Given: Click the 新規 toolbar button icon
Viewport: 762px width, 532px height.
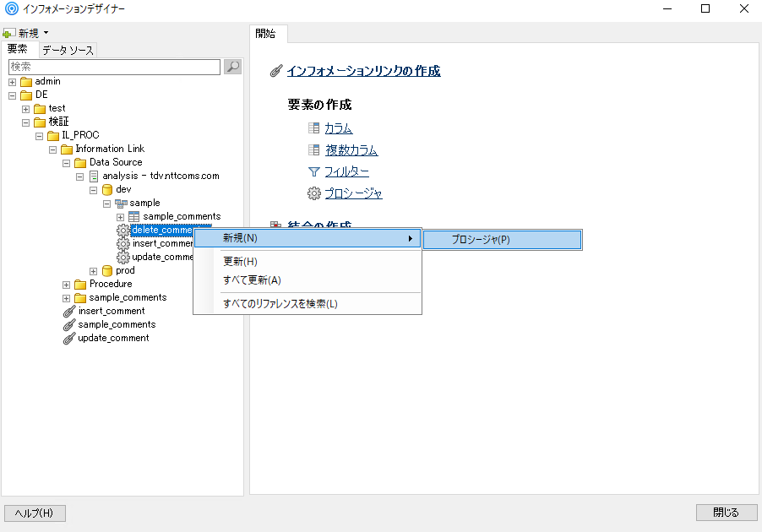Looking at the screenshot, I should pos(8,34).
